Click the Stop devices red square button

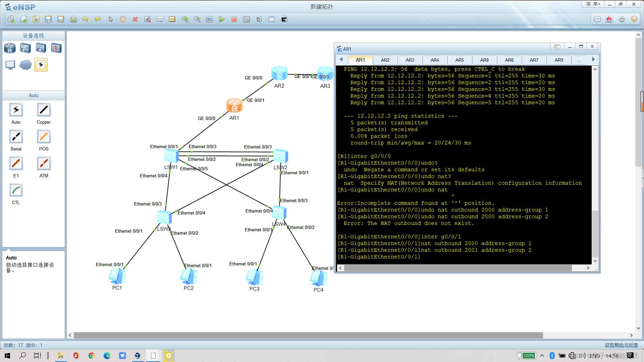234,19
